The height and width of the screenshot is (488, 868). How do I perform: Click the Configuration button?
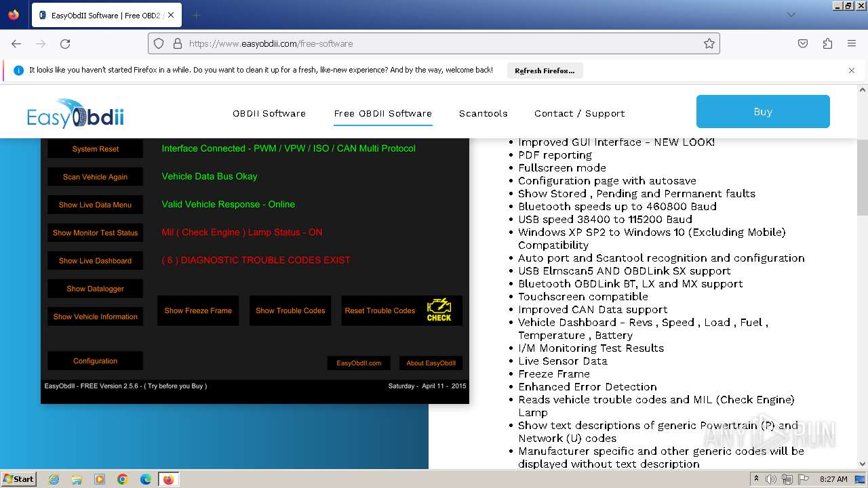[95, 361]
